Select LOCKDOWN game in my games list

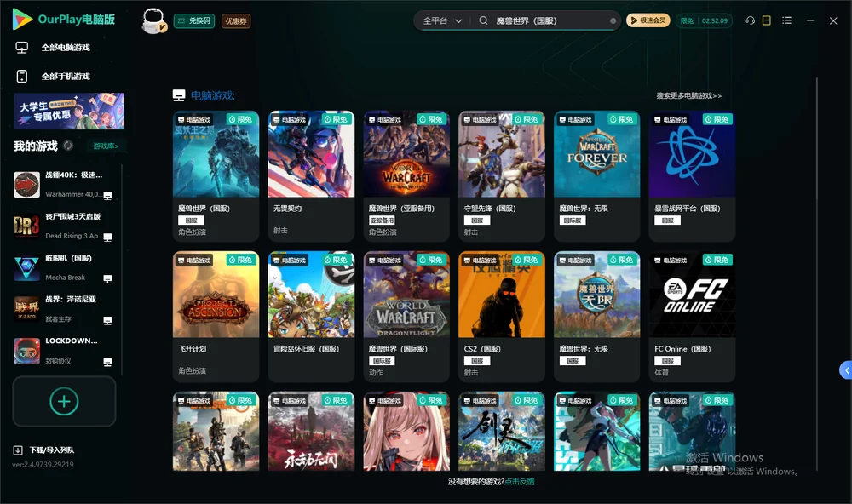pos(63,351)
